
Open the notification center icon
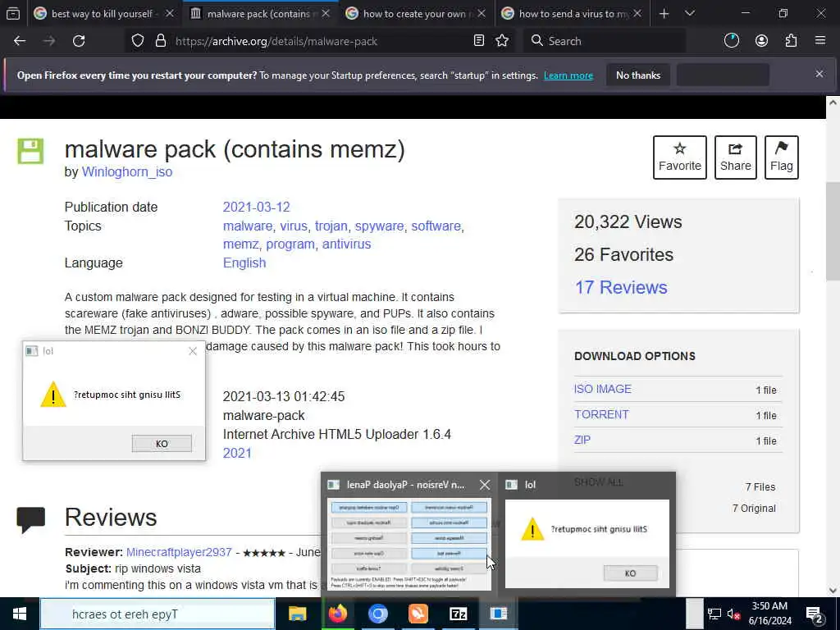tap(815, 615)
